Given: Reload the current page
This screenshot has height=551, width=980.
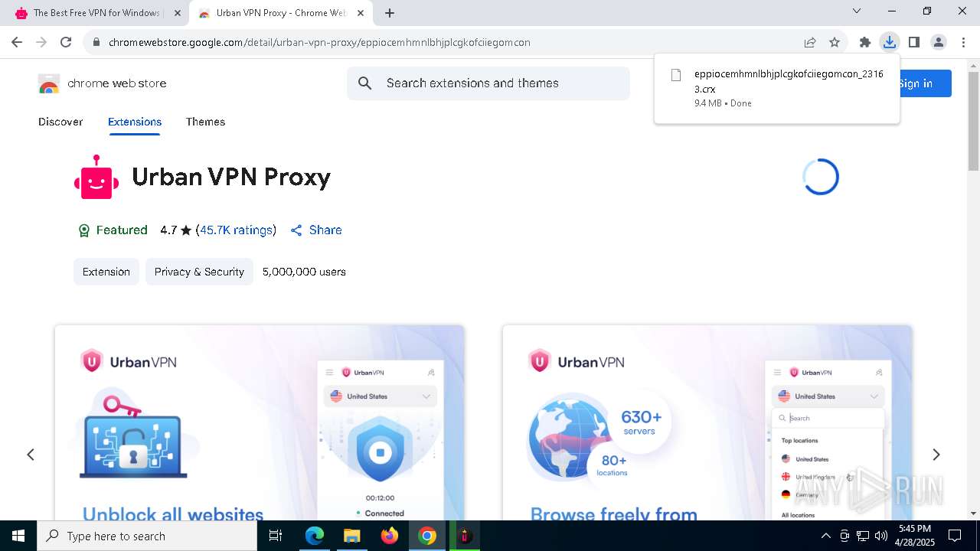Looking at the screenshot, I should 66,42.
